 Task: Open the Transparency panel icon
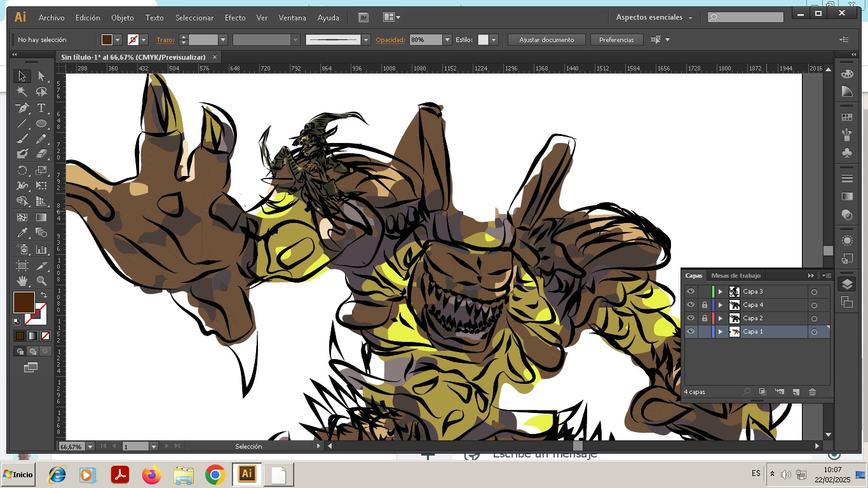click(846, 215)
